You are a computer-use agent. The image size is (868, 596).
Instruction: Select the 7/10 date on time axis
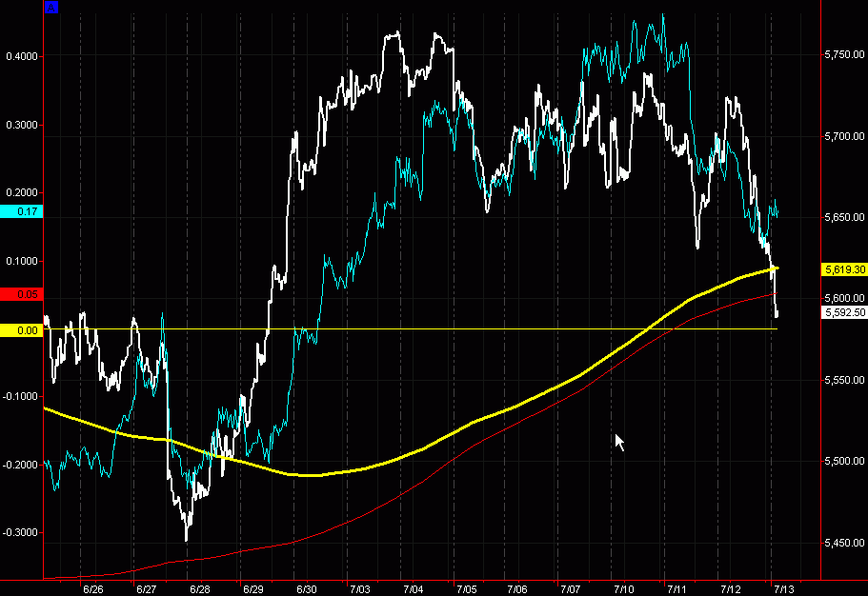tap(624, 589)
